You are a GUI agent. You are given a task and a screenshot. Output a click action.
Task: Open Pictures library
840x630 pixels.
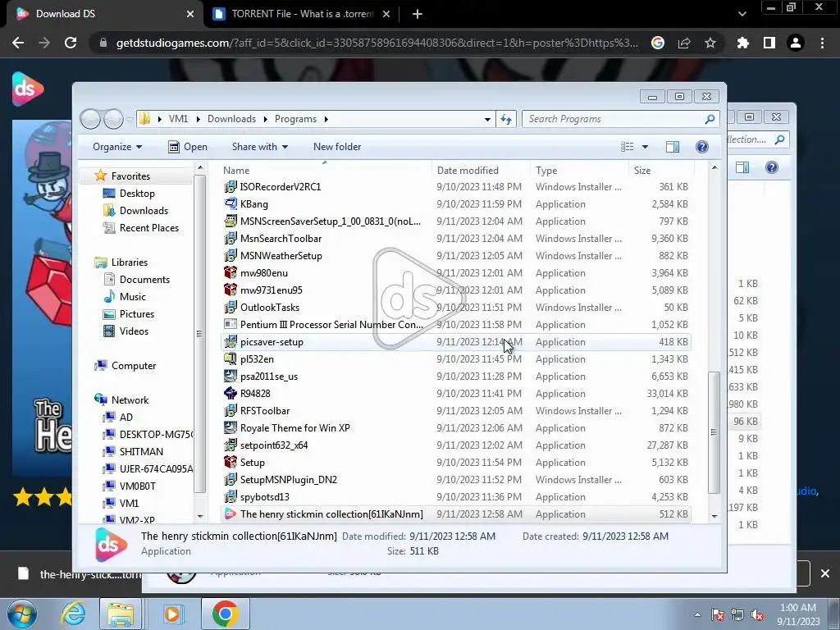(137, 314)
